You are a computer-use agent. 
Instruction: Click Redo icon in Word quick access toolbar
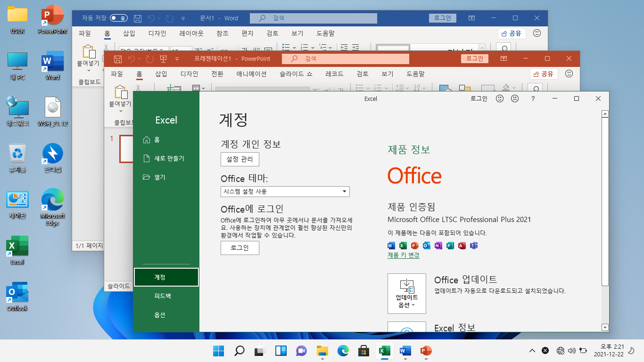(x=170, y=18)
